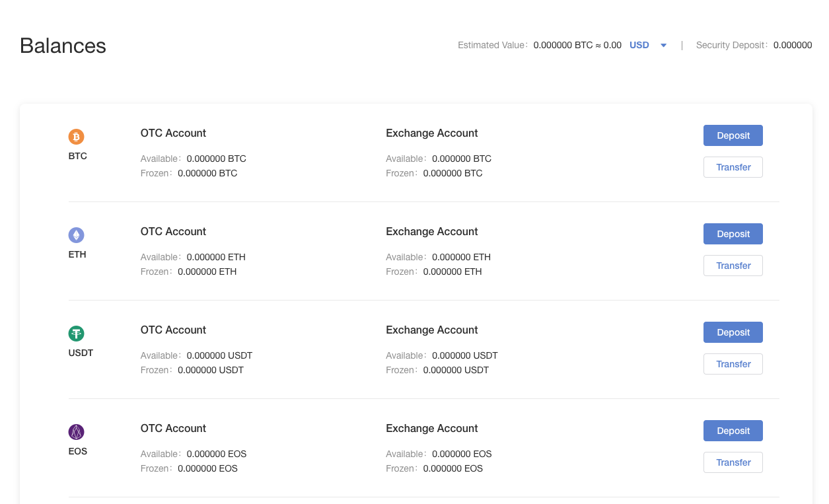This screenshot has height=504, width=829.
Task: Select the Estimated Value 0.000000 BTC amount
Action: click(x=563, y=45)
